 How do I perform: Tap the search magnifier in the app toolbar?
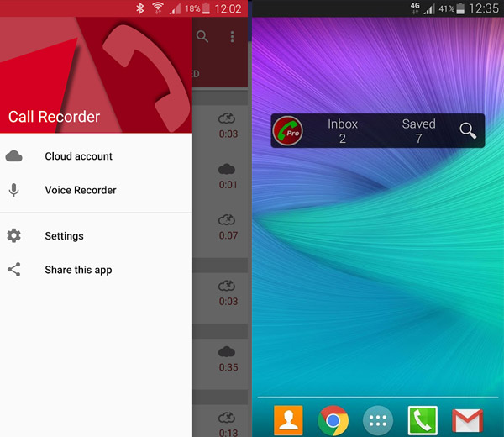(202, 37)
